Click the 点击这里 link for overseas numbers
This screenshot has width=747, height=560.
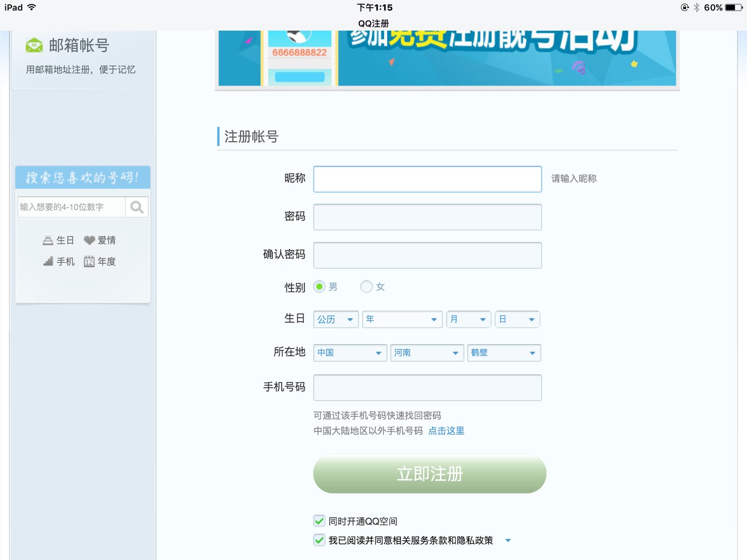(446, 431)
